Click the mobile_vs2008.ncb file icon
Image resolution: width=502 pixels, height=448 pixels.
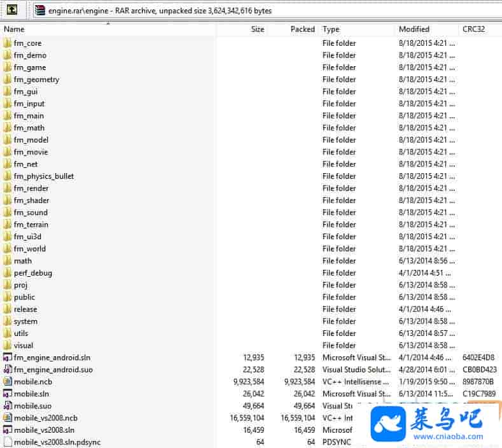coord(8,417)
